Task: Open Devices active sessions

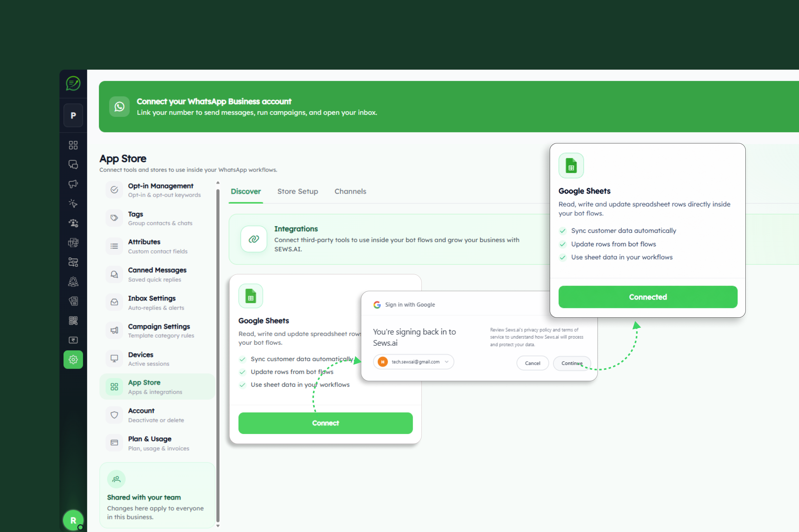Action: [x=157, y=359]
